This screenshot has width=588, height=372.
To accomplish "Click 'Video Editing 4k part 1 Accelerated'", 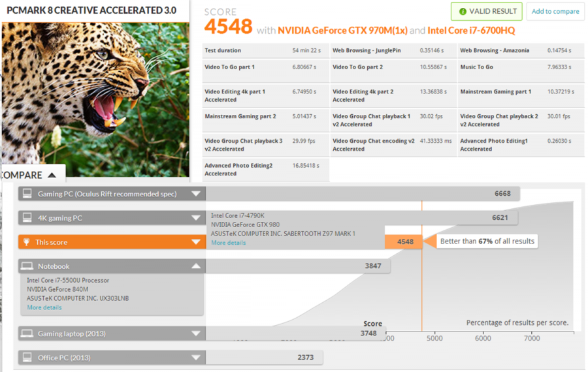I will [x=235, y=95].
